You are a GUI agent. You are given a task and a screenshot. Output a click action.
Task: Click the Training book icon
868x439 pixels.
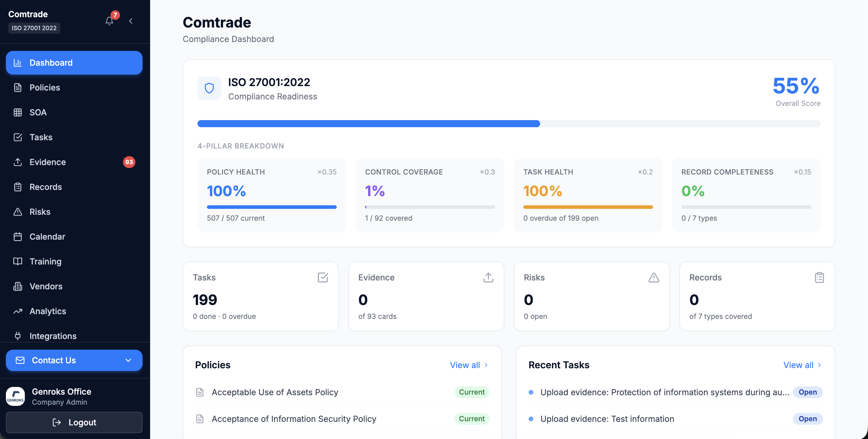[17, 261]
